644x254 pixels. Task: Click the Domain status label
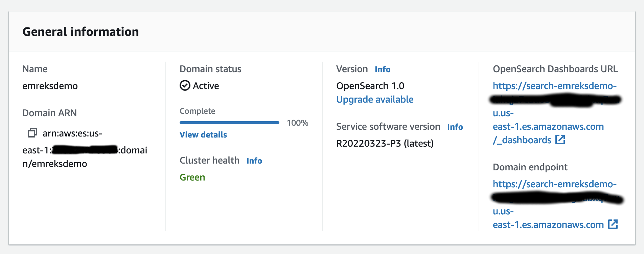pyautogui.click(x=210, y=69)
